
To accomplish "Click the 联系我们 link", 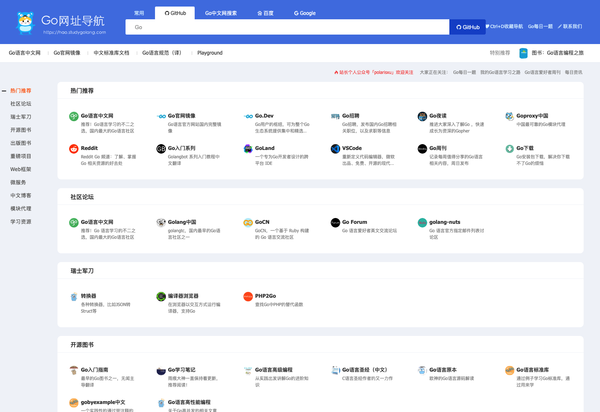I will click(x=570, y=26).
